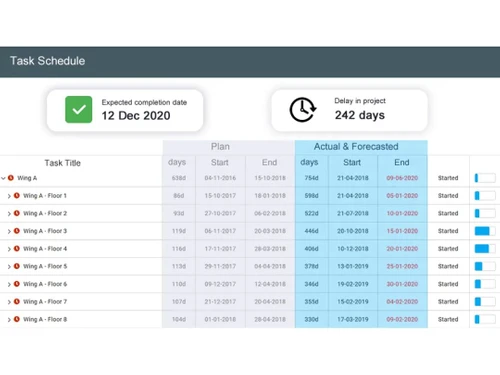Click the 12 Dec 2020 date value
Viewport: 500px width, 375px height.
coord(136,116)
